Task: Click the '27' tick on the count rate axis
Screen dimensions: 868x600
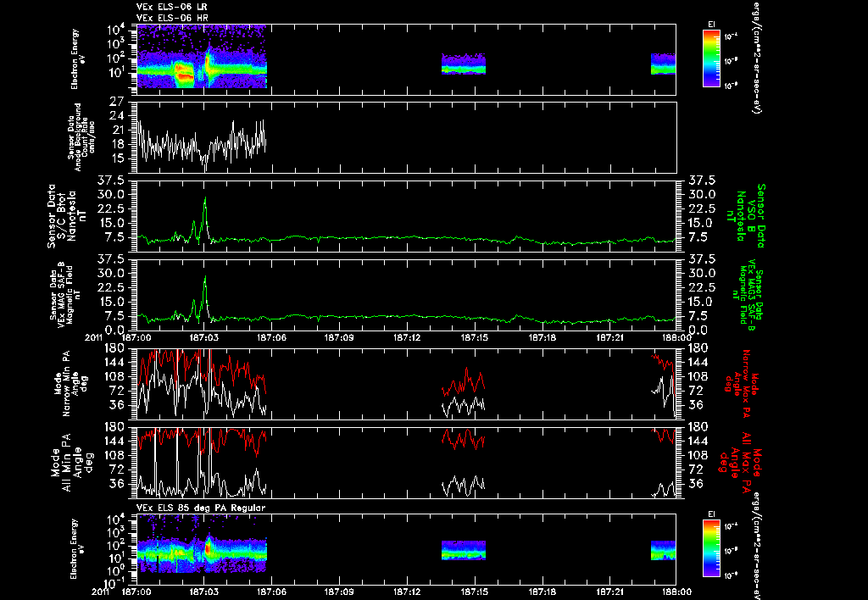Action: click(117, 102)
